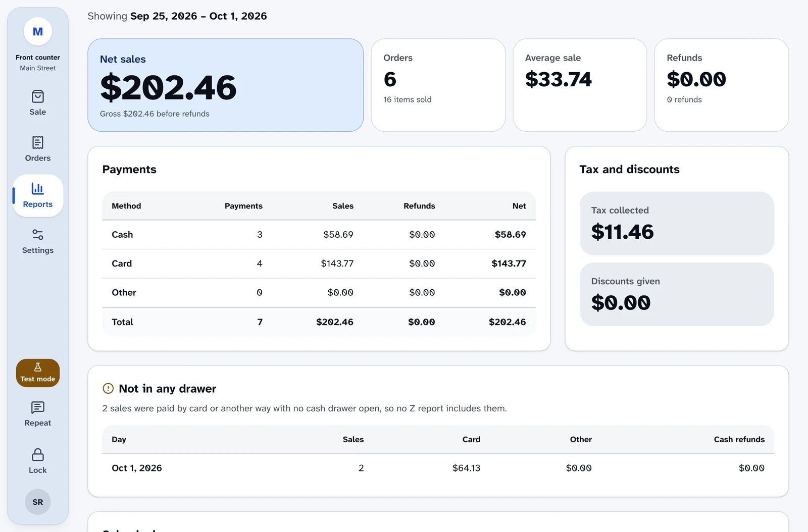The image size is (808, 532).
Task: Select the Reports bar chart icon
Action: tap(38, 188)
